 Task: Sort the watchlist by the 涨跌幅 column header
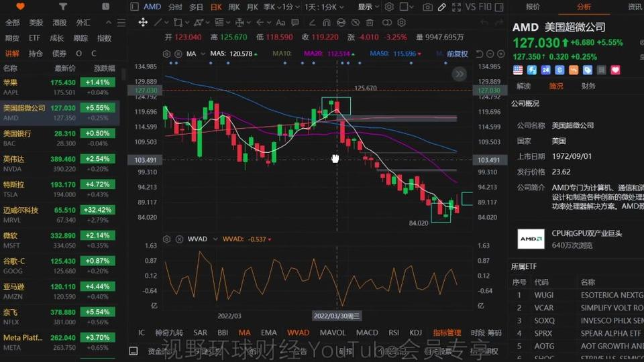pyautogui.click(x=105, y=68)
